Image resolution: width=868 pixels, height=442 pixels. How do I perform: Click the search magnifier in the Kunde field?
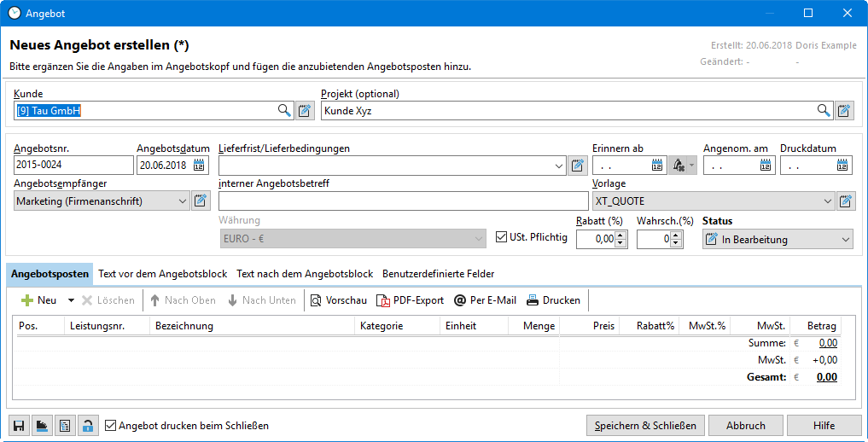point(284,110)
